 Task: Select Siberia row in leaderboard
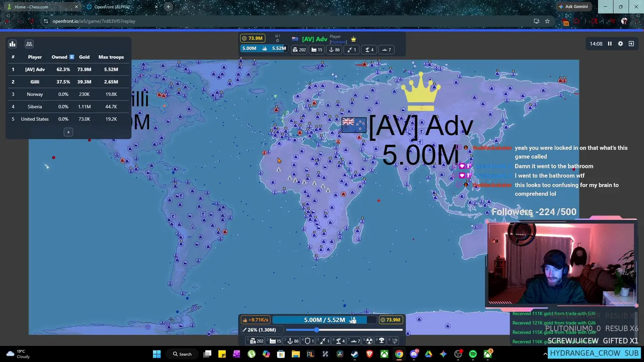(x=68, y=107)
